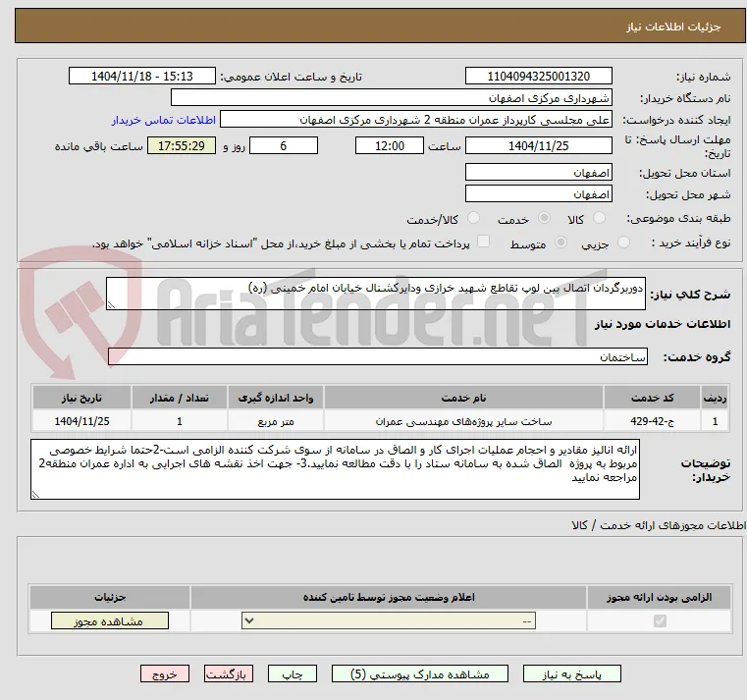Click the بازگشت back button

point(229,674)
